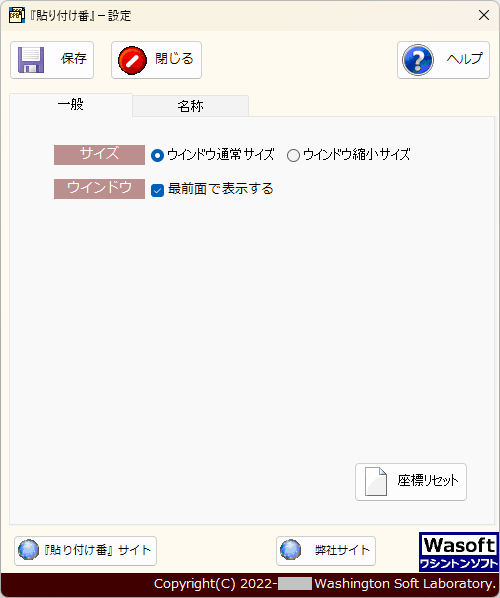
Task: Click the 閉じる button label
Action: pyautogui.click(x=174, y=59)
